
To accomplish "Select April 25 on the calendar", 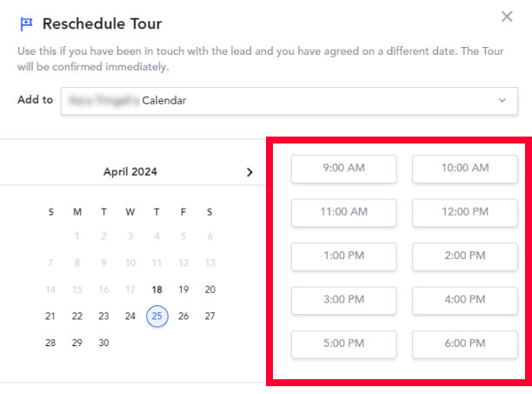I will point(157,317).
